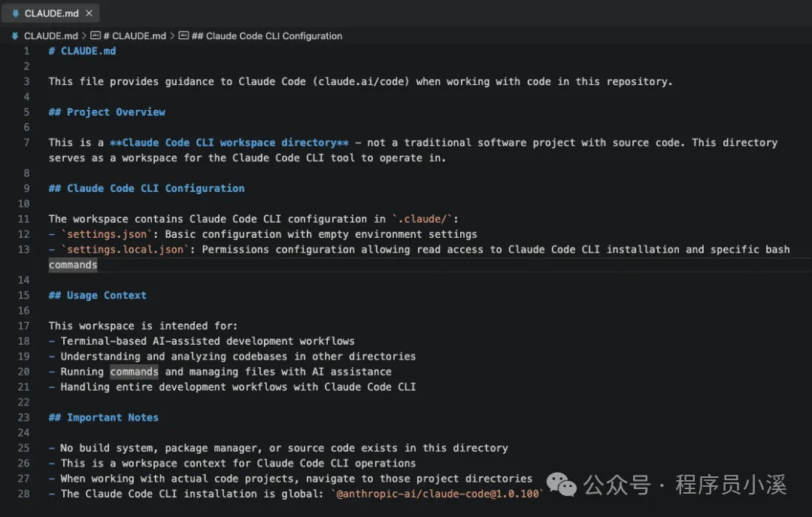The width and height of the screenshot is (812, 517).
Task: Click the '.claude/' inline code text
Action: [x=422, y=219]
